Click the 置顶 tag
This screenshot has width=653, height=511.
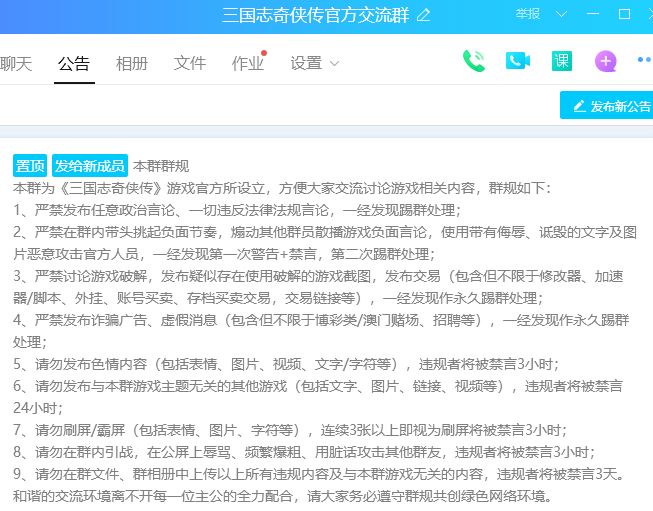(x=30, y=166)
